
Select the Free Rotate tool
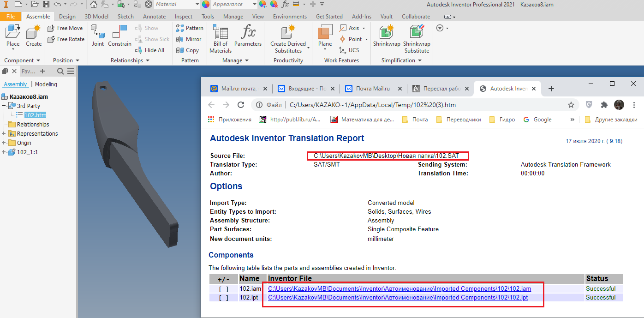[66, 39]
